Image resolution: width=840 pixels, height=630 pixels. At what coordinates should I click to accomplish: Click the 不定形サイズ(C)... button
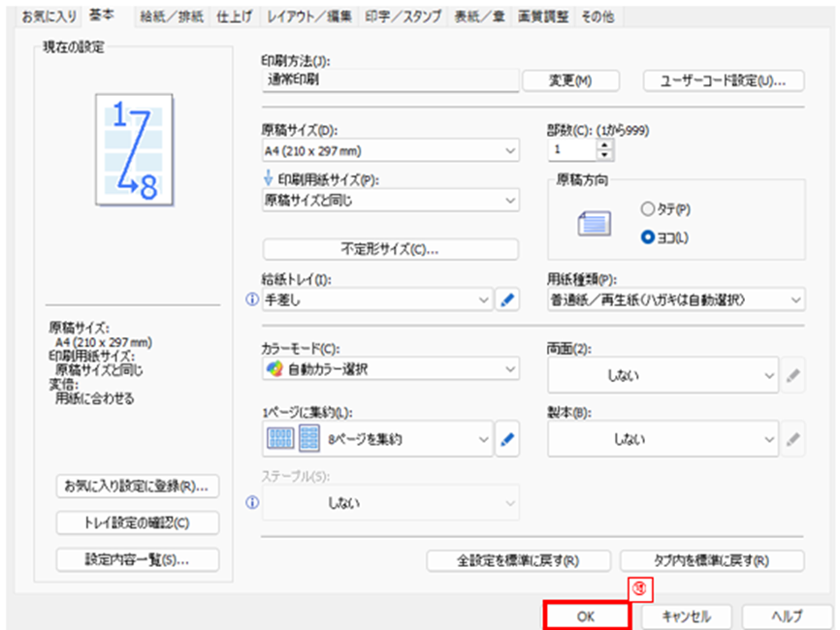point(390,249)
